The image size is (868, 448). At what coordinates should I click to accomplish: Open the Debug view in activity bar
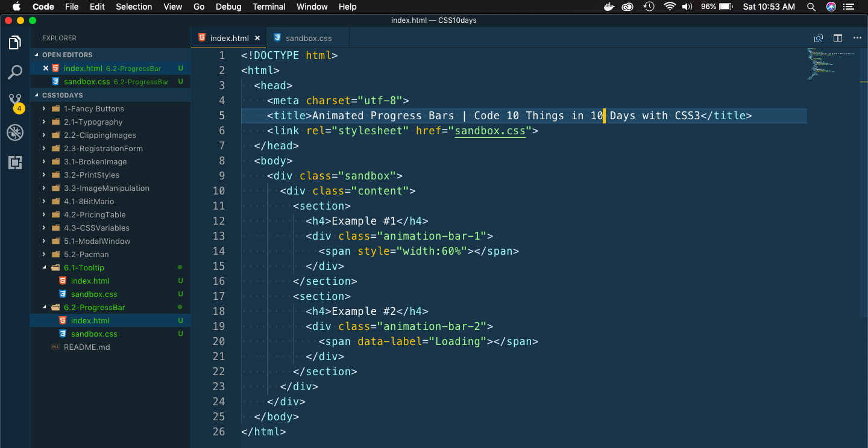coord(15,132)
